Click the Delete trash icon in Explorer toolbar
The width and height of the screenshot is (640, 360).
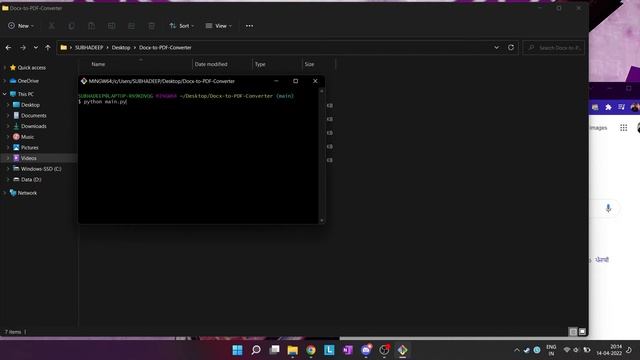(151, 26)
